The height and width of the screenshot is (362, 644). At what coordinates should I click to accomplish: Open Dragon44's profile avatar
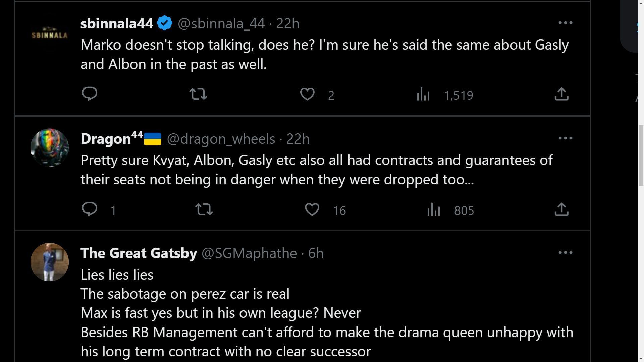point(50,147)
